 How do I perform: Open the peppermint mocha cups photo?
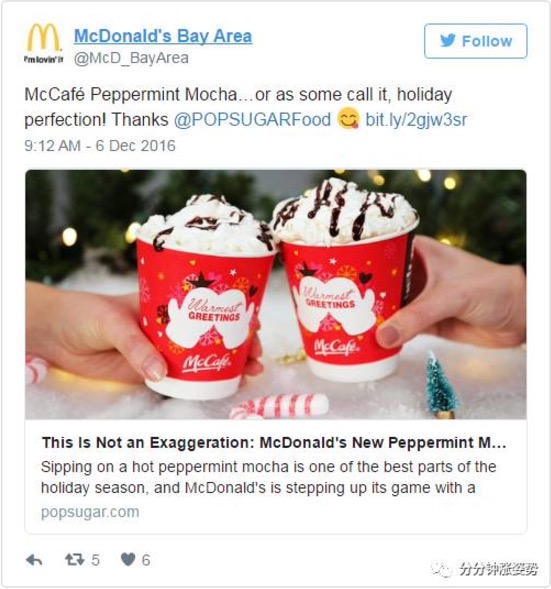click(276, 294)
